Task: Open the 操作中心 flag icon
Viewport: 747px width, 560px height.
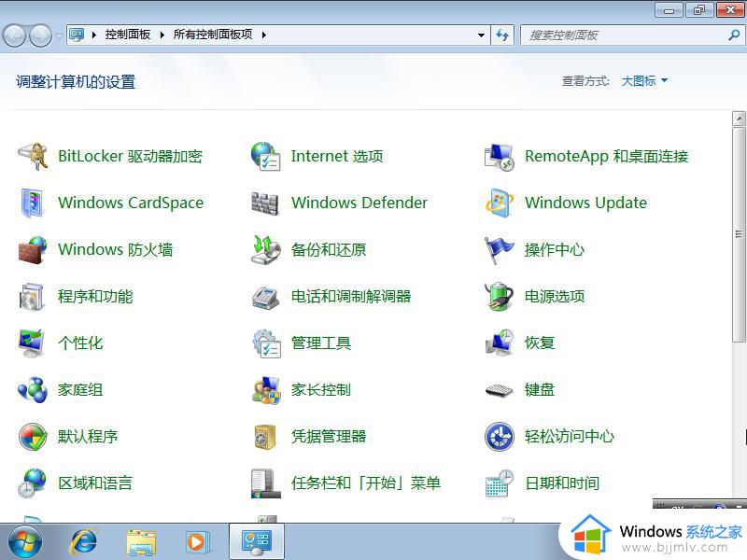Action: (500, 249)
